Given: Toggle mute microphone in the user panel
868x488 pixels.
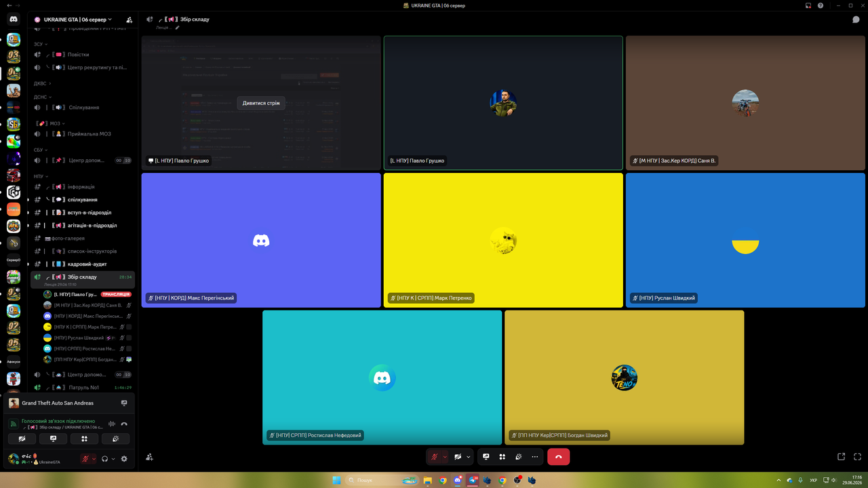Looking at the screenshot, I should pyautogui.click(x=85, y=459).
